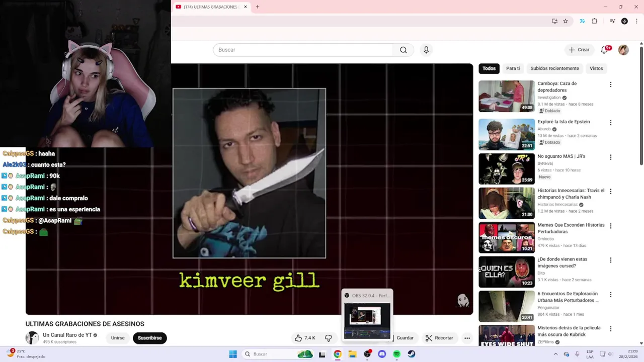The width and height of the screenshot is (644, 362).
Task: Open YouTube notifications bell
Action: (604, 50)
